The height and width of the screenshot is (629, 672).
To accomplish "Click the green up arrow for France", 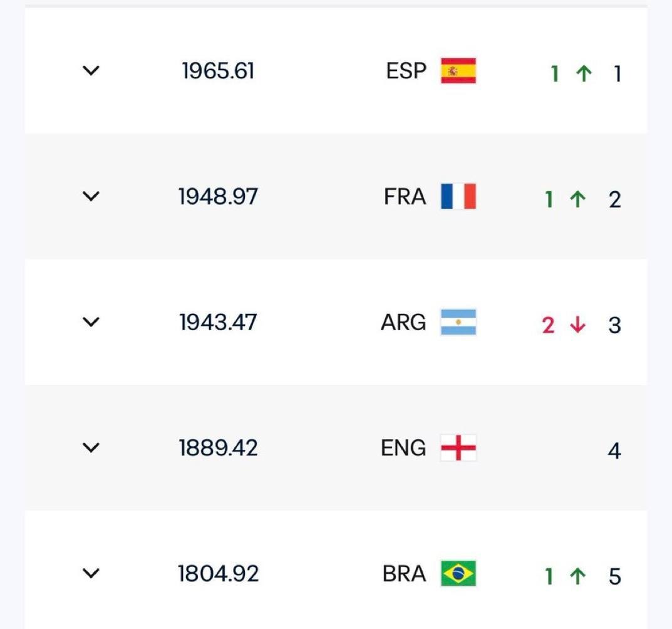I will point(577,199).
